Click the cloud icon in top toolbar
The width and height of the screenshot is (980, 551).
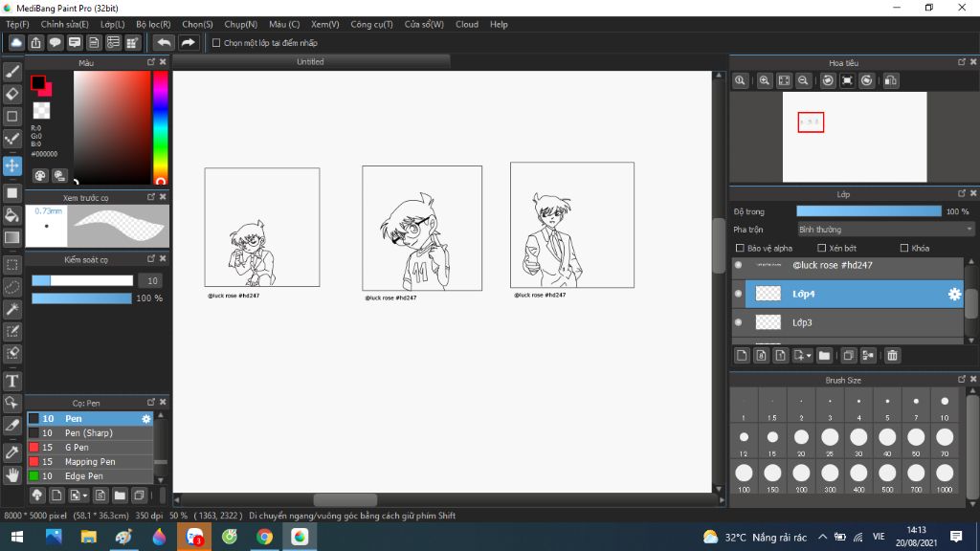coord(16,42)
